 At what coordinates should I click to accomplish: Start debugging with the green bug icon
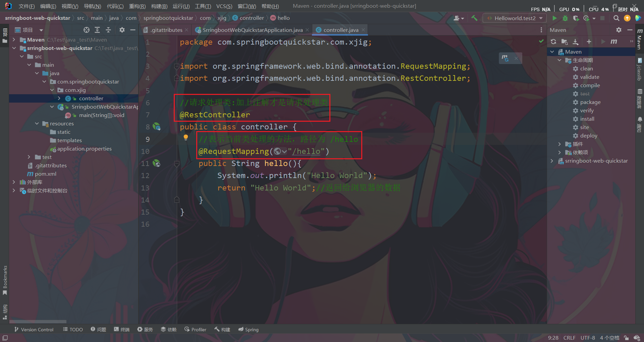click(x=565, y=18)
